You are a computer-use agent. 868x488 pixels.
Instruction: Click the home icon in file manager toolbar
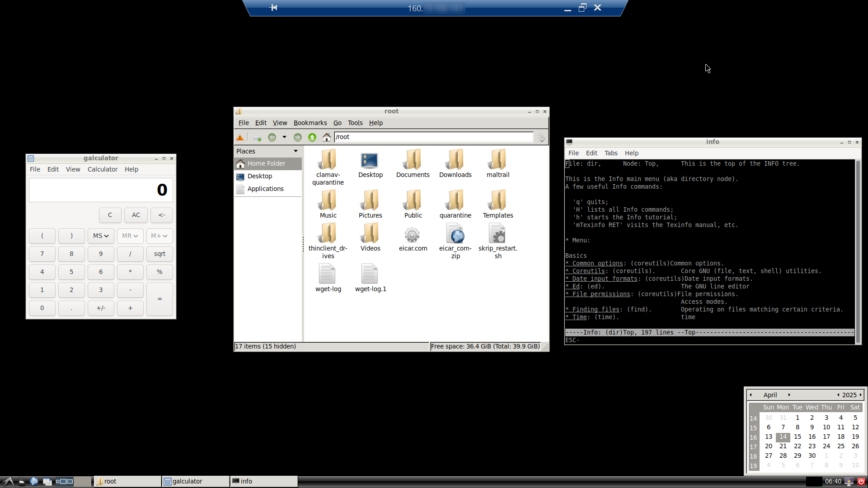(x=326, y=137)
